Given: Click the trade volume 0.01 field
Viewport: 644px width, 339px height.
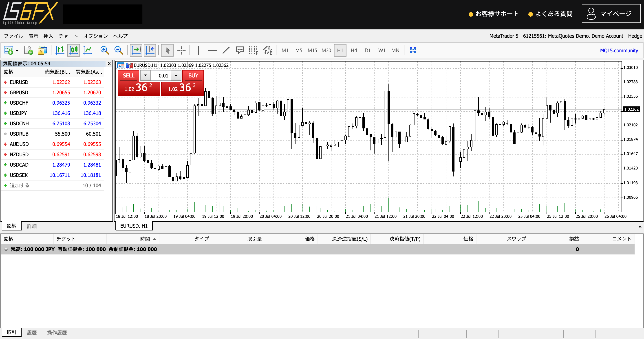Looking at the screenshot, I should pos(161,75).
